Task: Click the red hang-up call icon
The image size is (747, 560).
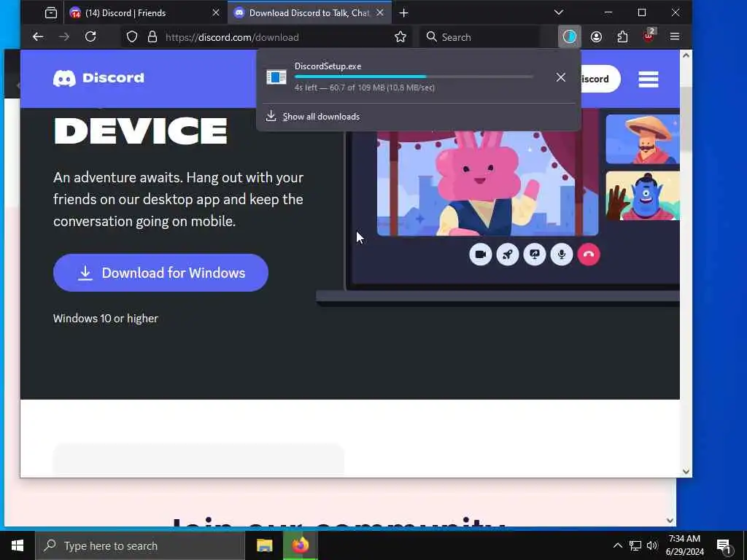Action: [x=589, y=254]
